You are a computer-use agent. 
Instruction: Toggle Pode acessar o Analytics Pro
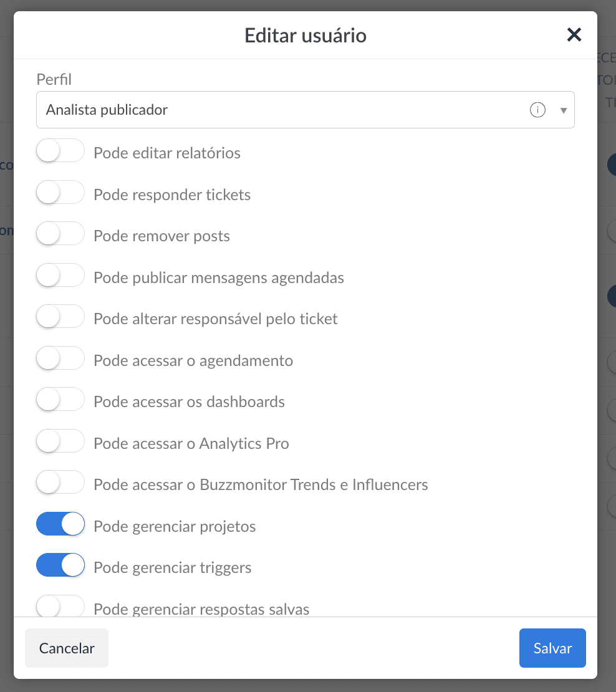click(60, 443)
